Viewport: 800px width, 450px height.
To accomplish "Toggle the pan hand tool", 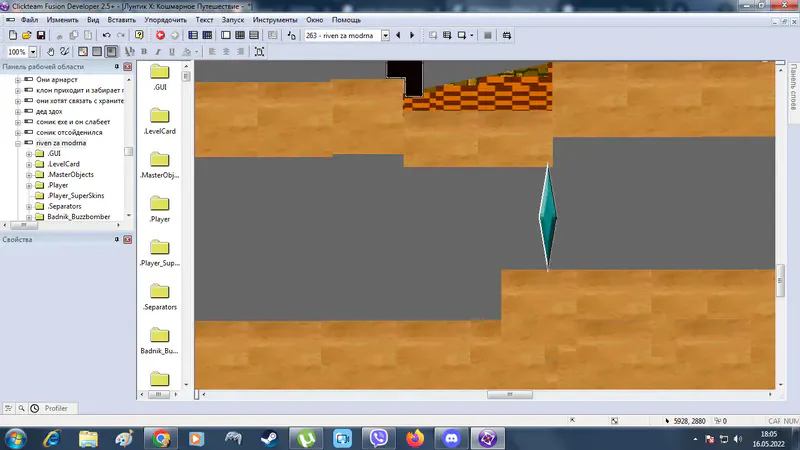I will click(51, 52).
